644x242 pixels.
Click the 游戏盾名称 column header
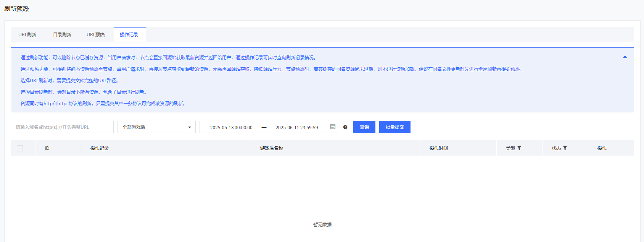pyautogui.click(x=272, y=148)
